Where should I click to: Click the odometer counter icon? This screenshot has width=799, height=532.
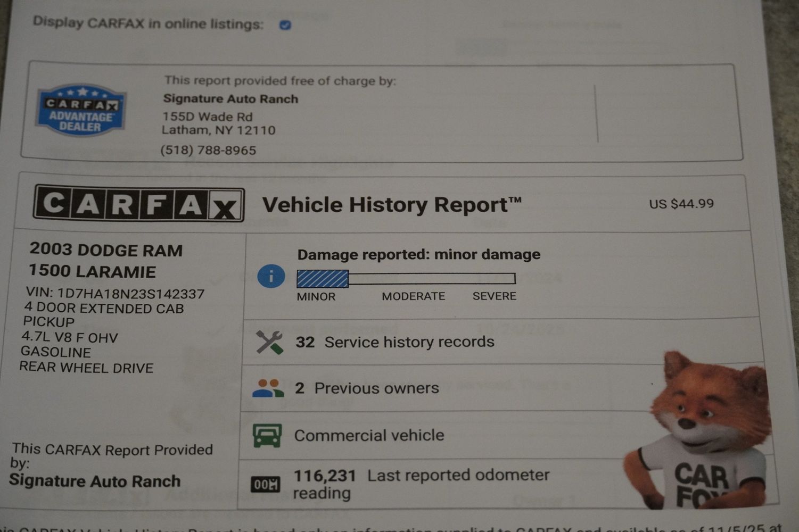coord(265,484)
